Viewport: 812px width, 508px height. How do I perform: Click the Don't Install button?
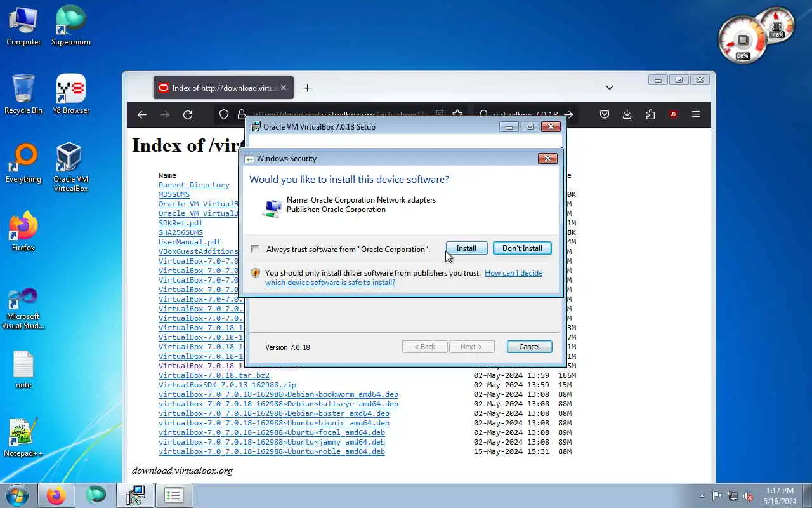point(522,248)
